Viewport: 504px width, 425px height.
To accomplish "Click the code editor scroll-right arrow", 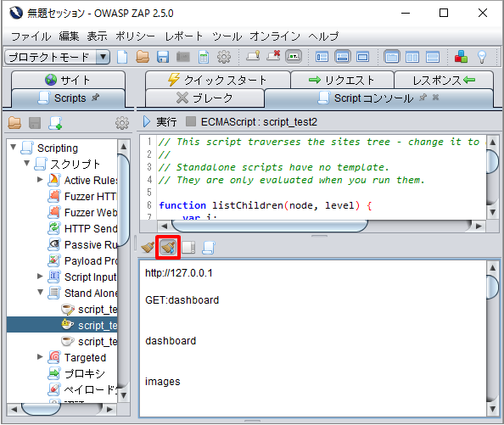I will (x=479, y=226).
